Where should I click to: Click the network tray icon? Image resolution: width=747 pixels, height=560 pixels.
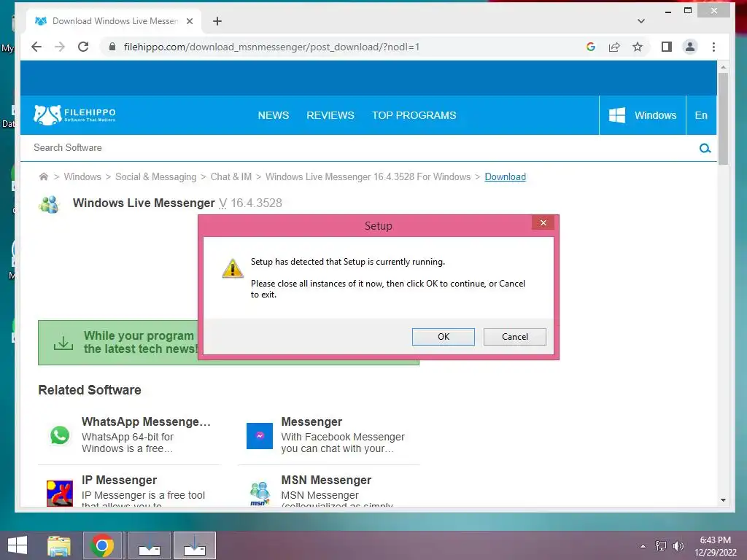pos(661,546)
